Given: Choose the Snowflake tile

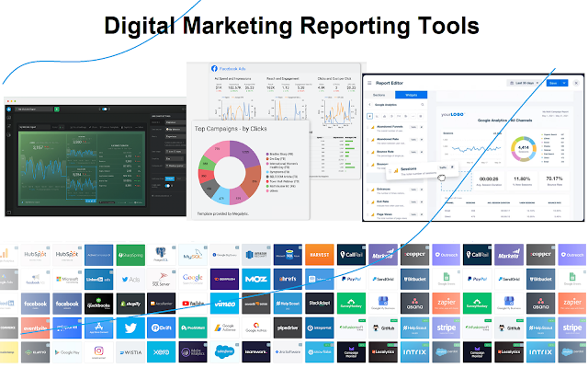Looking at the screenshot, I should 320,351.
